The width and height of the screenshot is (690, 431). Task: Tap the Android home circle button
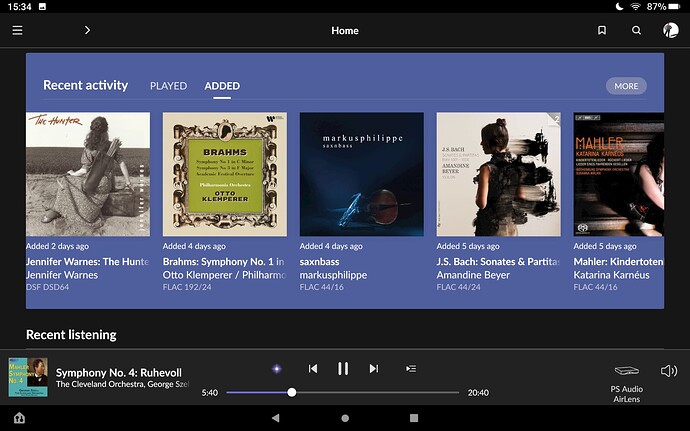click(x=345, y=418)
